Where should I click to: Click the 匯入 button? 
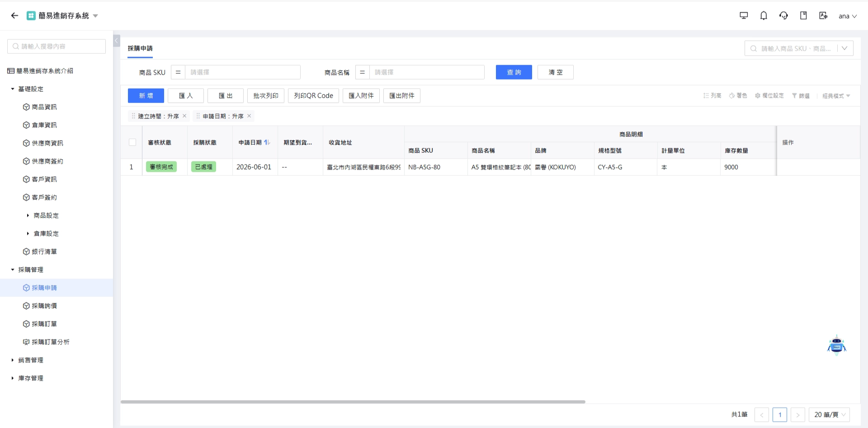[186, 96]
